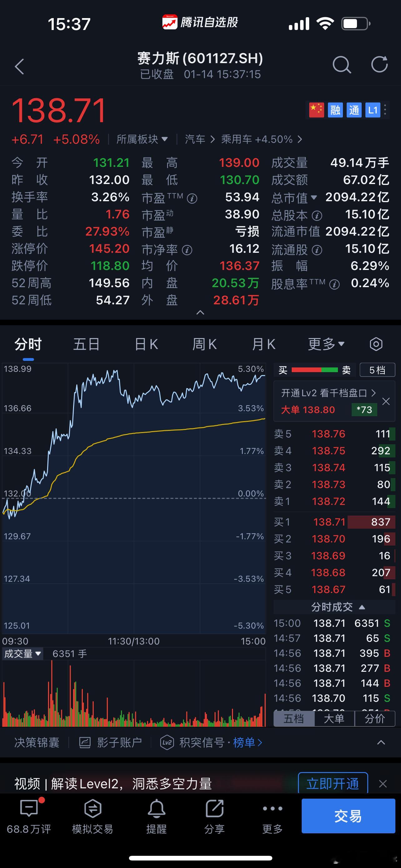This screenshot has width=401, height=868.
Task: Select the 五档 order book tab
Action: 294,718
